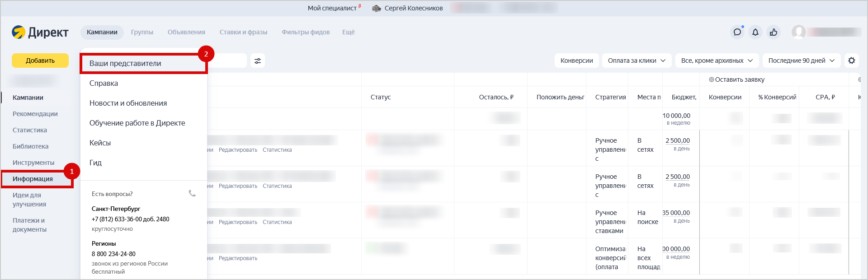Click the Статус column header

coord(381,97)
